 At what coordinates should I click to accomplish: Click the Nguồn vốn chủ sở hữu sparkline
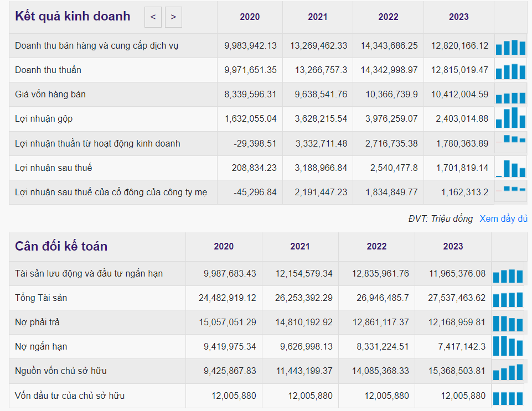(508, 371)
